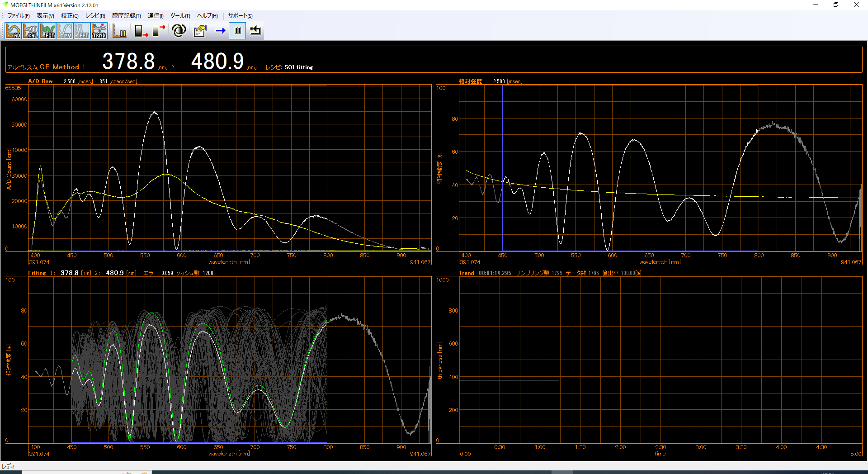
Task: Expand the 校正(C) calibration menu
Action: click(x=70, y=16)
